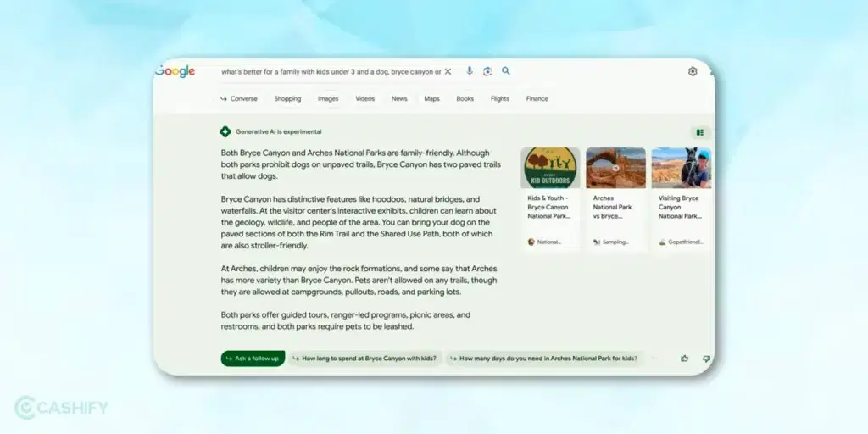Open the News tab
This screenshot has height=434, width=868.
(399, 99)
